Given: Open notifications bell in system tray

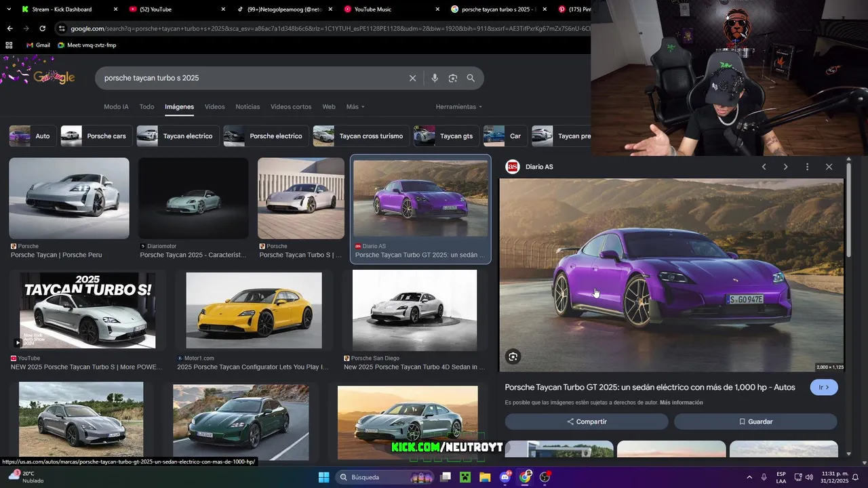Looking at the screenshot, I should (855, 477).
